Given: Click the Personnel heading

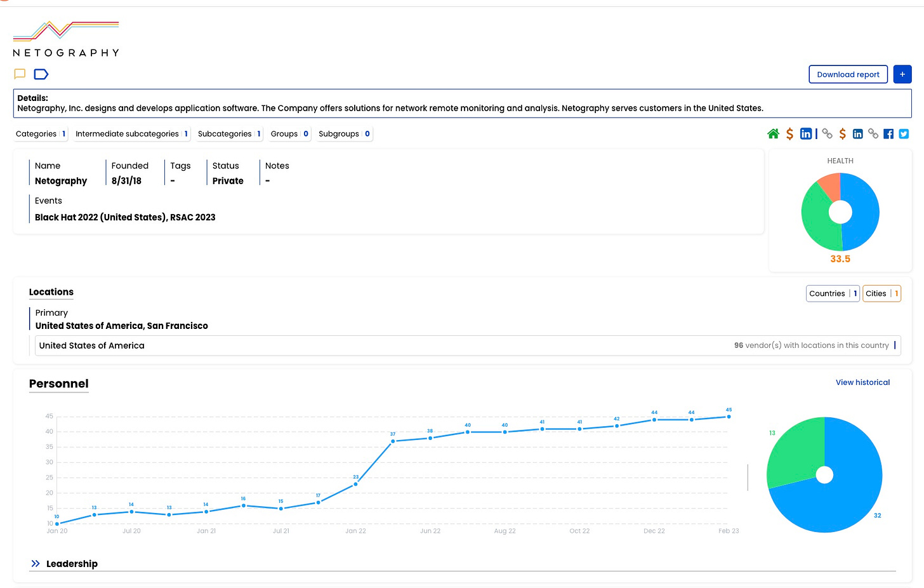Looking at the screenshot, I should click(59, 384).
